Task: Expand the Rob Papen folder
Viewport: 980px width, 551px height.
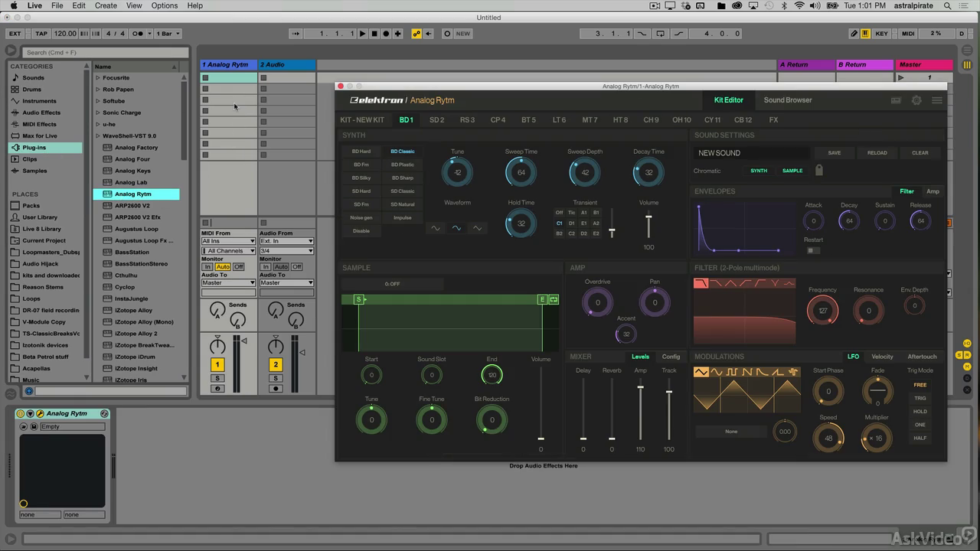Action: (98, 89)
